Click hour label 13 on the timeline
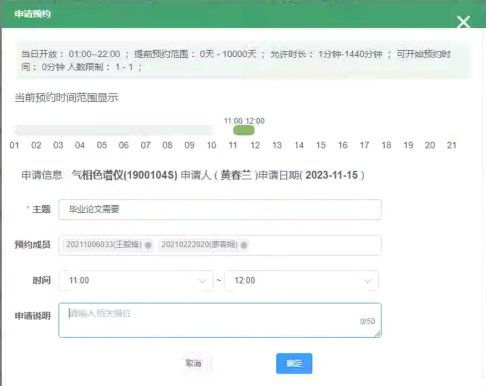This screenshot has height=386, width=486. (x=277, y=145)
